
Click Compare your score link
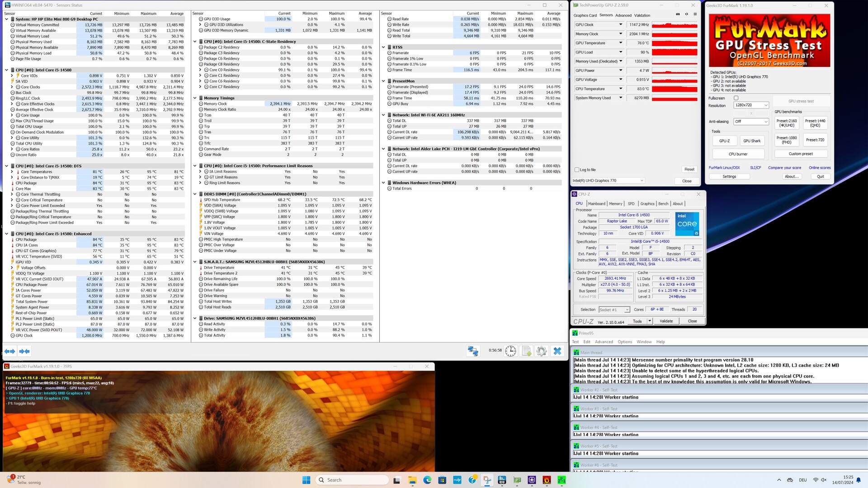[x=784, y=168]
